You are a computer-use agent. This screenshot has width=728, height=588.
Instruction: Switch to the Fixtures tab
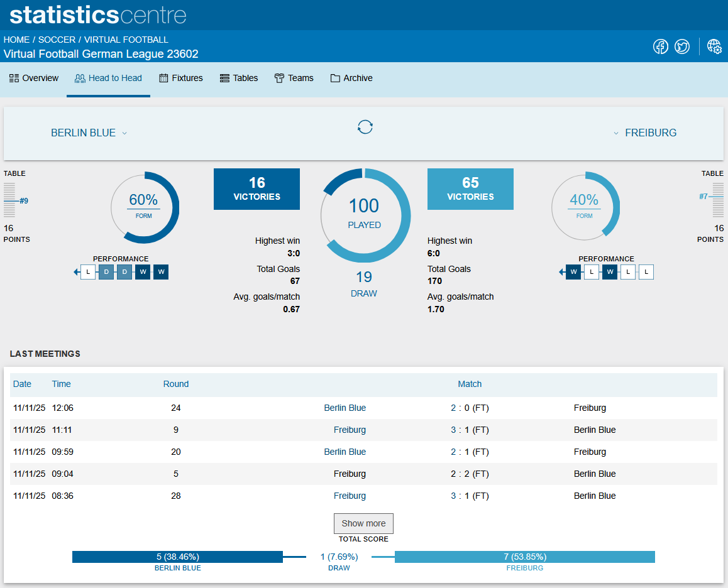(x=181, y=78)
